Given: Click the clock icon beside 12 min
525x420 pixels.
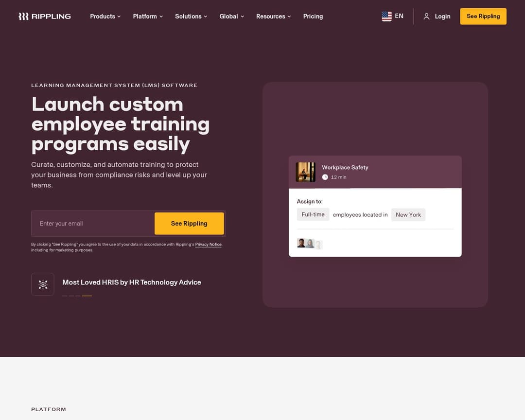Looking at the screenshot, I should pos(325,177).
